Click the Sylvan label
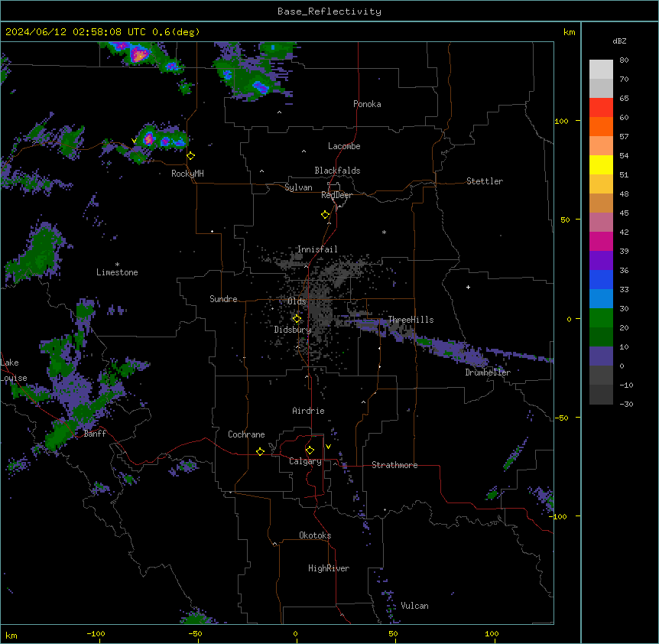659x644 pixels. (298, 187)
